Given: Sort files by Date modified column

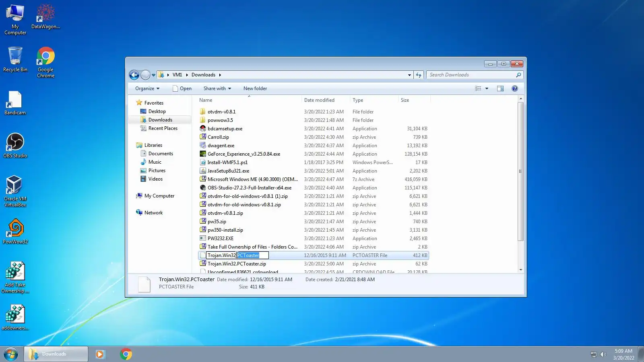Looking at the screenshot, I should tap(326, 100).
